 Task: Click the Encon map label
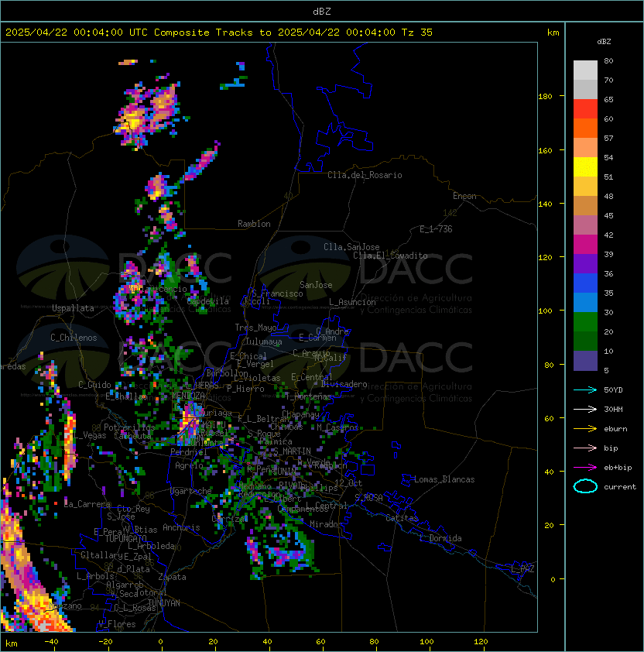(464, 196)
